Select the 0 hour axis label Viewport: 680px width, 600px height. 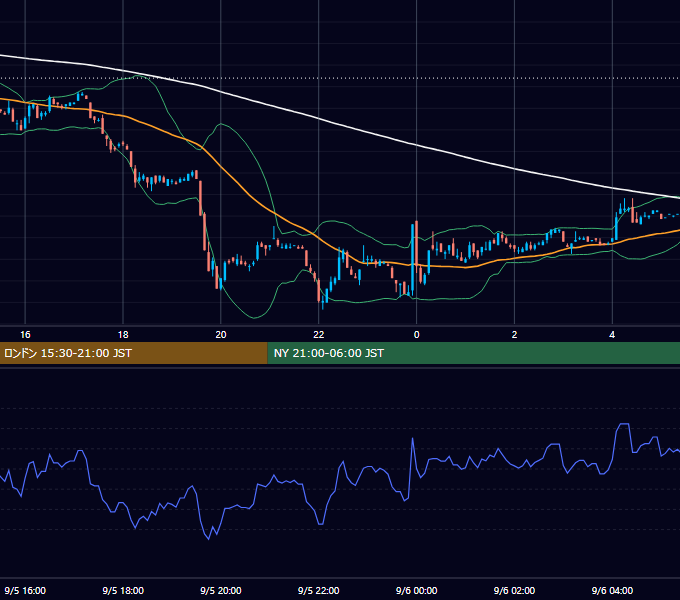(416, 335)
